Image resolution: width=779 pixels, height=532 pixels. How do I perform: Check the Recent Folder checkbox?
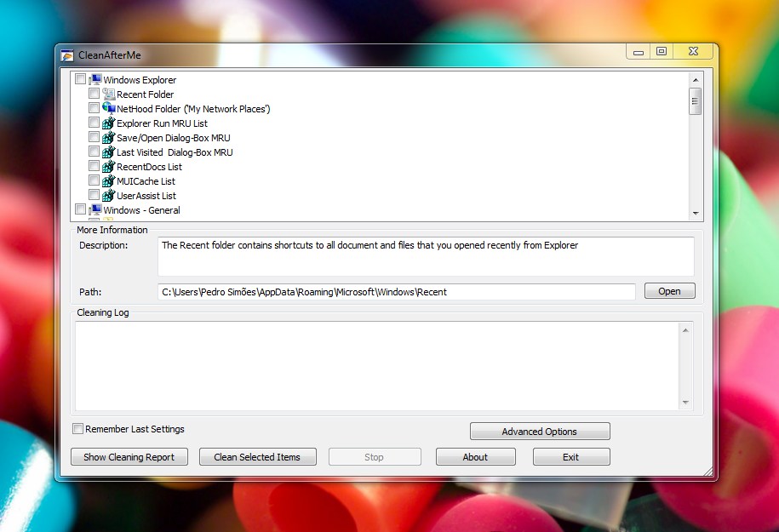pyautogui.click(x=94, y=94)
